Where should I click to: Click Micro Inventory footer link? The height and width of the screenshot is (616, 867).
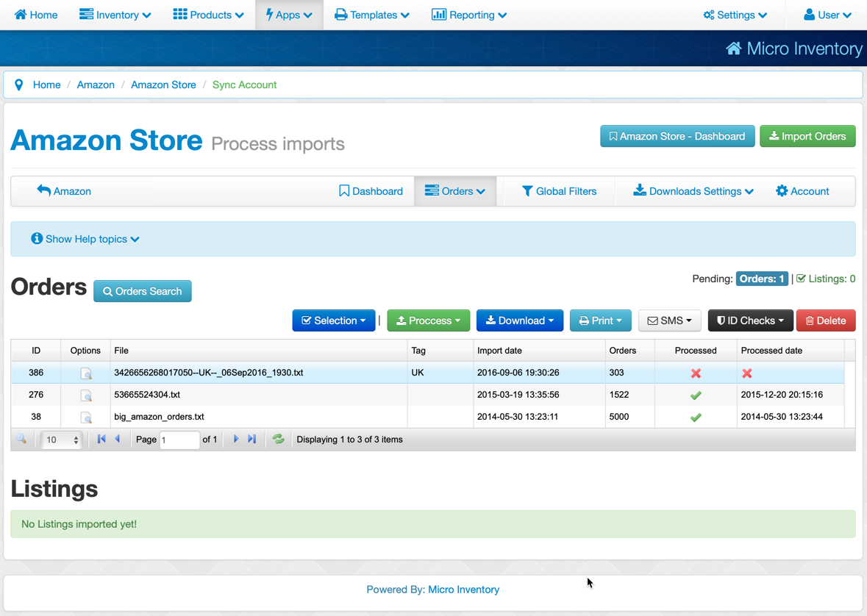pos(464,590)
